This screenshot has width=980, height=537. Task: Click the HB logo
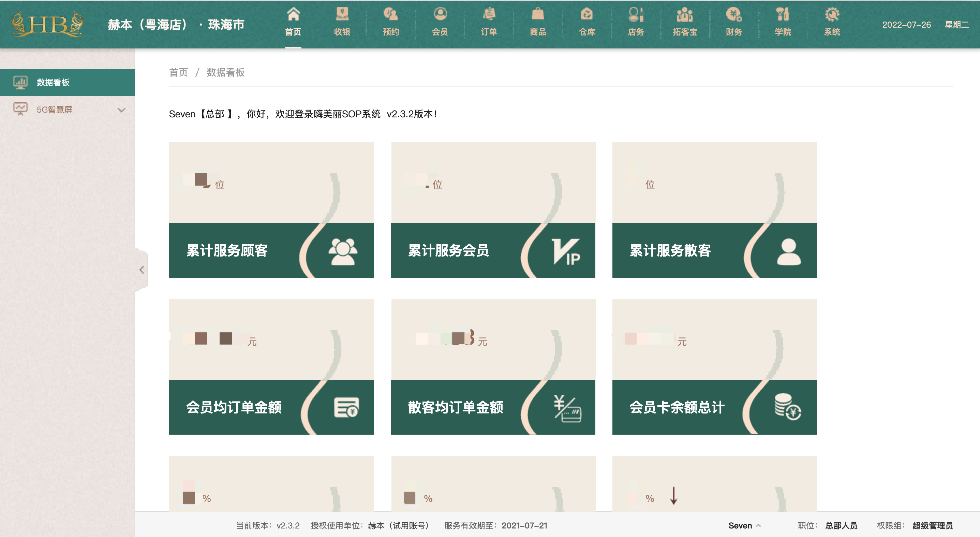click(x=47, y=24)
